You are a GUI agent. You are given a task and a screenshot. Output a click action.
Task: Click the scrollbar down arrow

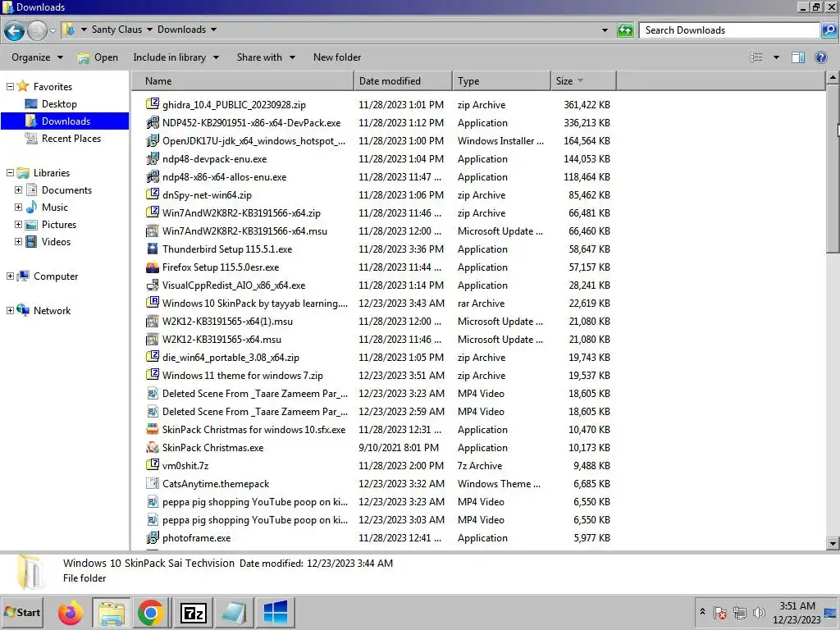tap(833, 543)
